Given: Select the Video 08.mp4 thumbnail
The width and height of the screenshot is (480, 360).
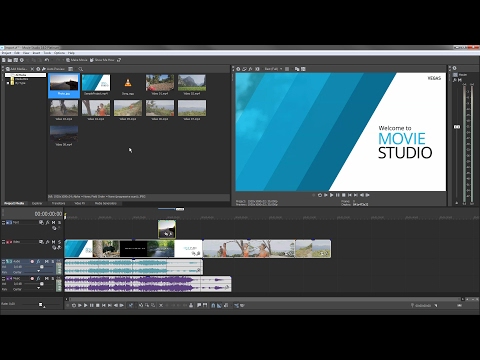Looking at the screenshot, I should tap(64, 136).
